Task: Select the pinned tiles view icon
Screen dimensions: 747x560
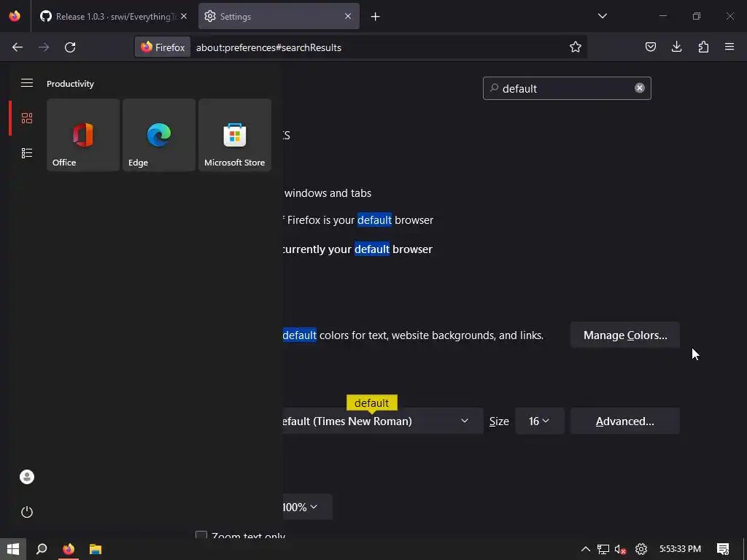Action: point(27,117)
